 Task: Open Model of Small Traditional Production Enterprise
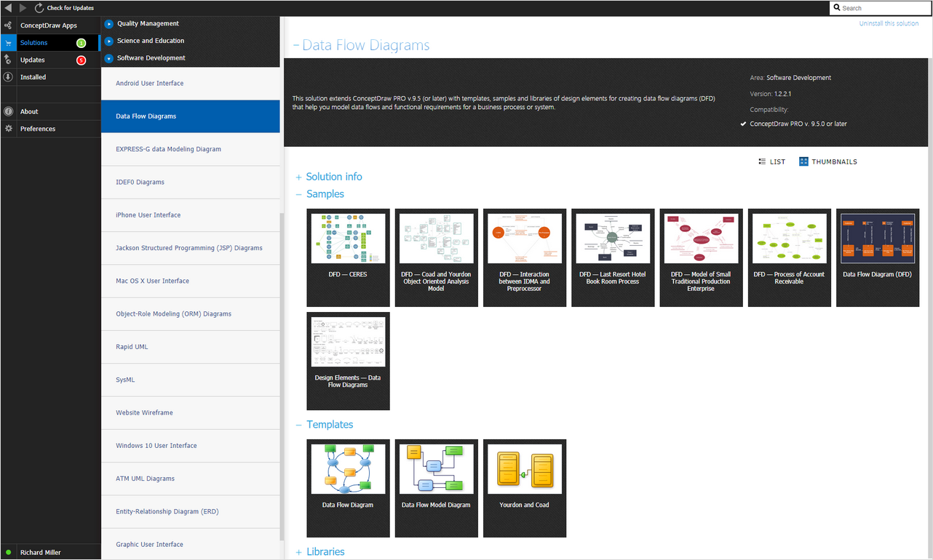[x=701, y=257]
